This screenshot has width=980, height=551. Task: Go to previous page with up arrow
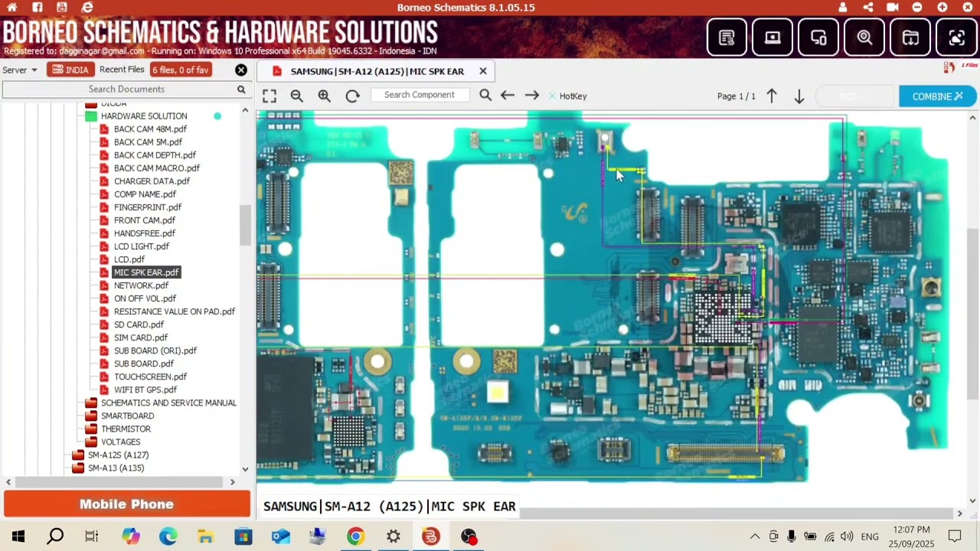772,96
